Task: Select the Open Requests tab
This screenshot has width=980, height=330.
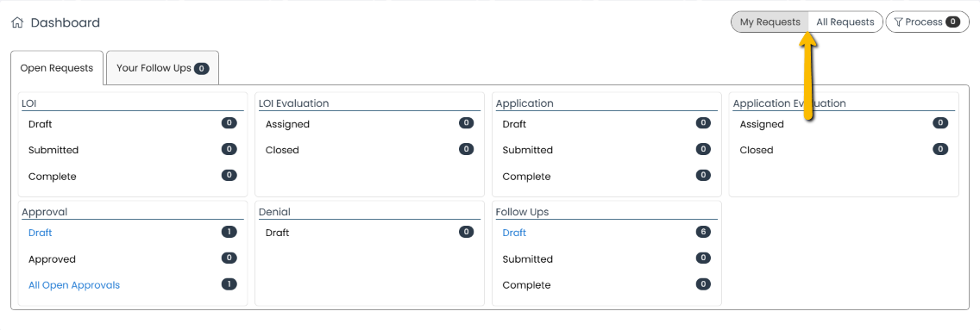Action: [x=57, y=68]
